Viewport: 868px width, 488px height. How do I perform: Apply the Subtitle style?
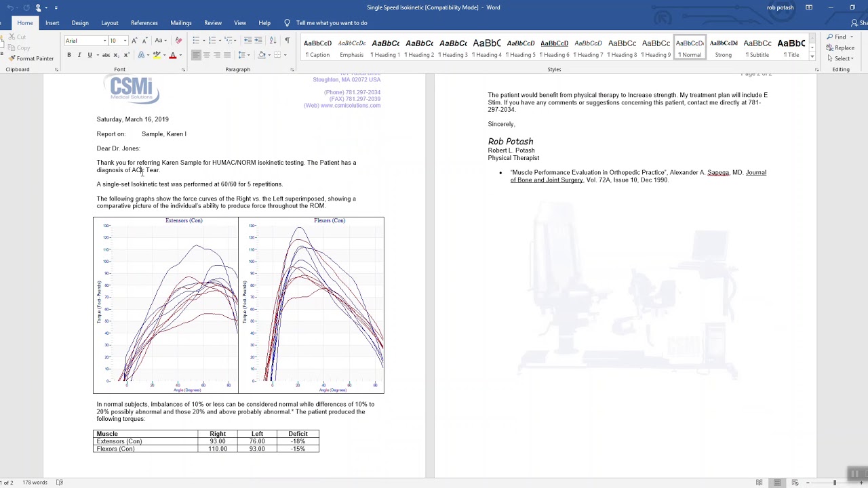coord(757,47)
